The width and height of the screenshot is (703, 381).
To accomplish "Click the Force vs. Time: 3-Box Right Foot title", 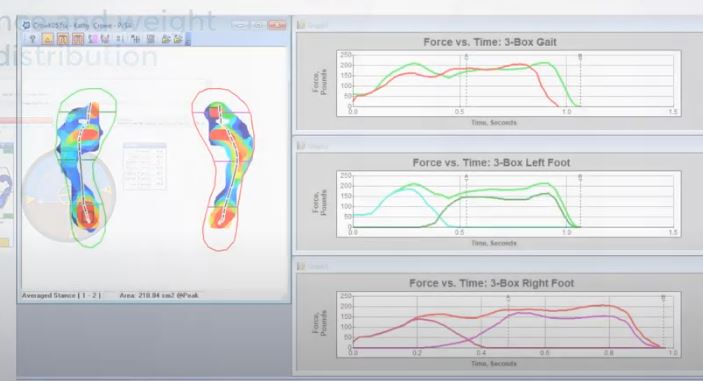I will pyautogui.click(x=491, y=283).
